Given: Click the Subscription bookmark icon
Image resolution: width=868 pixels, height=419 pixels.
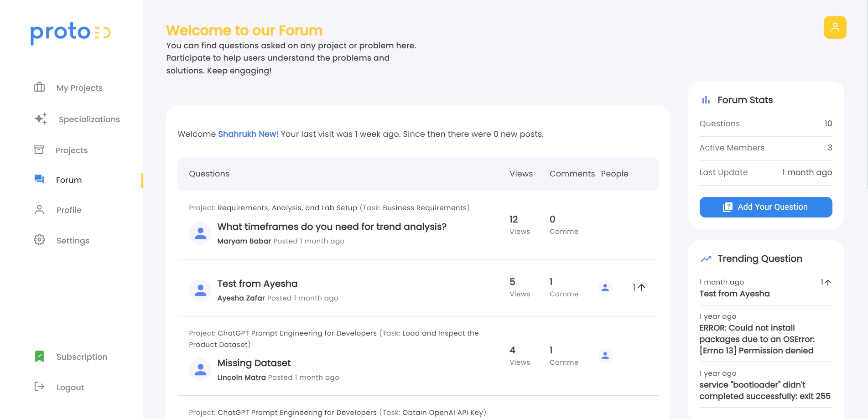Looking at the screenshot, I should coord(40,357).
